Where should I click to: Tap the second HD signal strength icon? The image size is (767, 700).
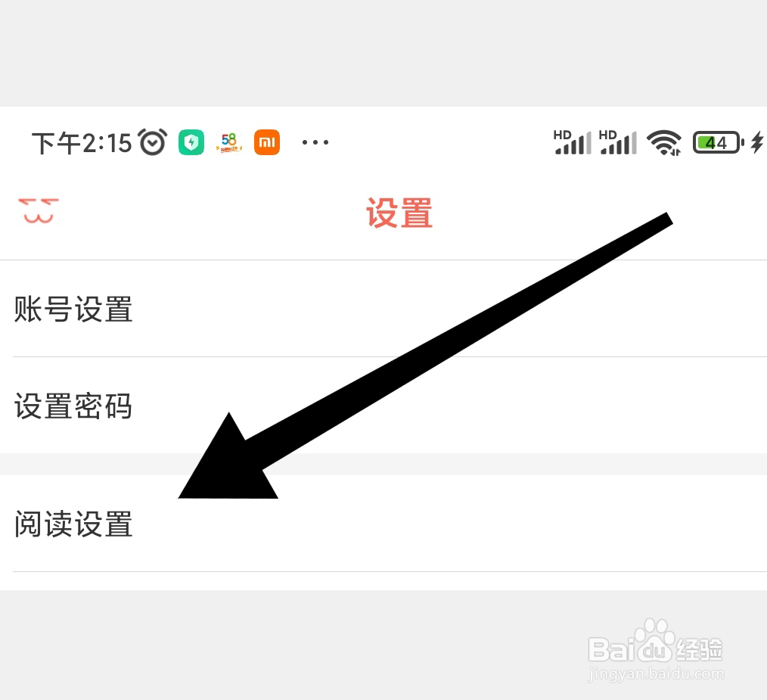pyautogui.click(x=617, y=142)
